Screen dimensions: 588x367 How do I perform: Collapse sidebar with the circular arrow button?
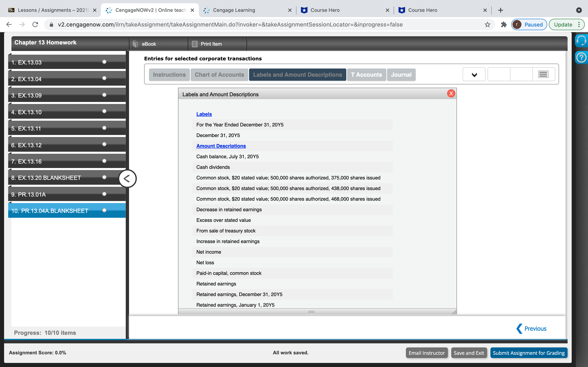tap(127, 179)
